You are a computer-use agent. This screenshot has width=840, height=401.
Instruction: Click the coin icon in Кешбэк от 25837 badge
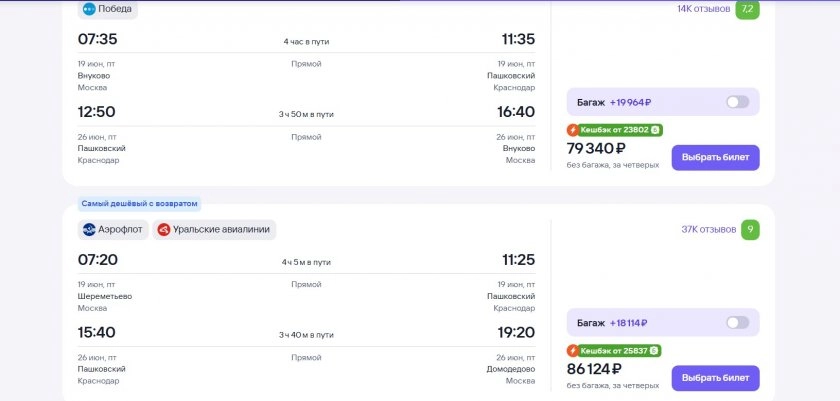[x=655, y=351]
